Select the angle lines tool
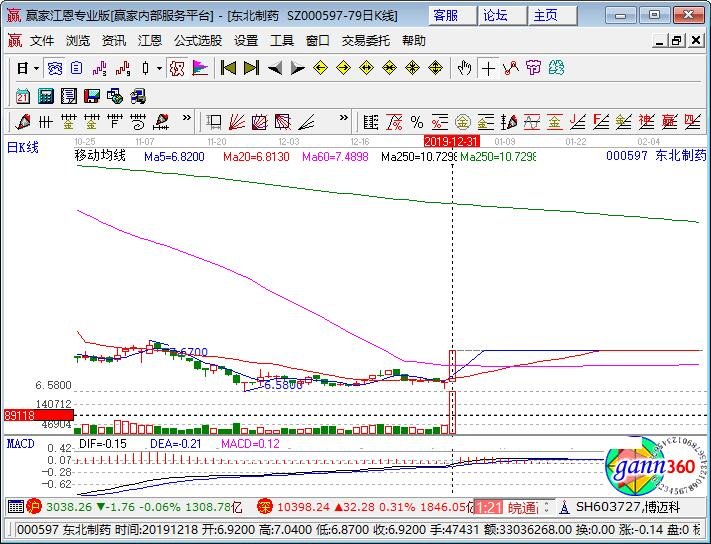The image size is (711, 544). 307,121
